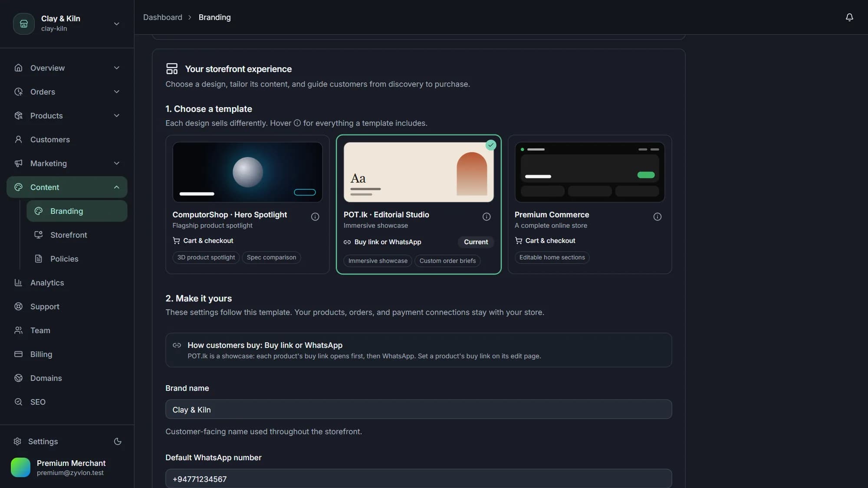
Task: Click the Brand name input field
Action: pos(418,409)
